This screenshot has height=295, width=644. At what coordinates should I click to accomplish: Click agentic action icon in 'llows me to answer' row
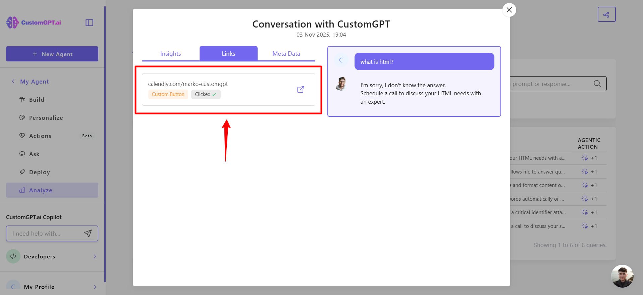585,171
